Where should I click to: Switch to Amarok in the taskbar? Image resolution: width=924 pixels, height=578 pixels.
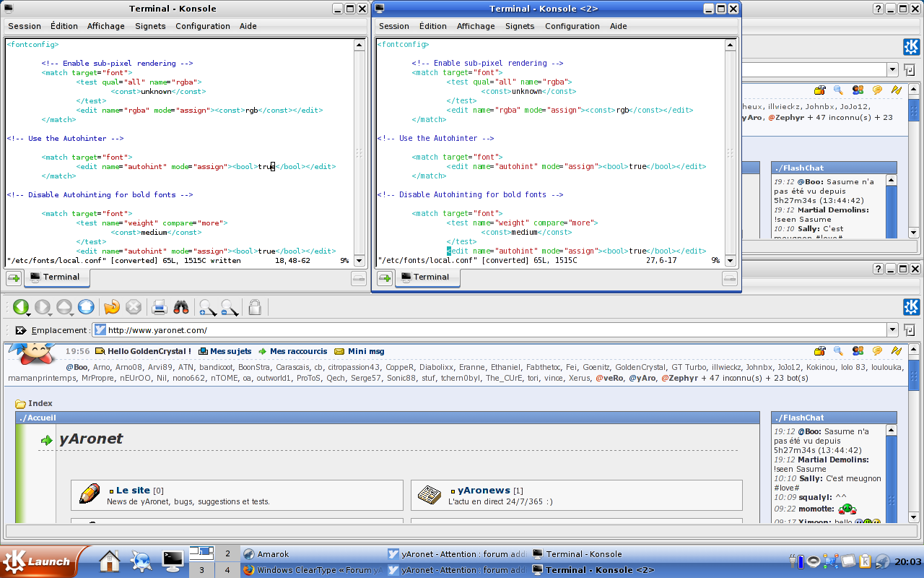coord(313,554)
